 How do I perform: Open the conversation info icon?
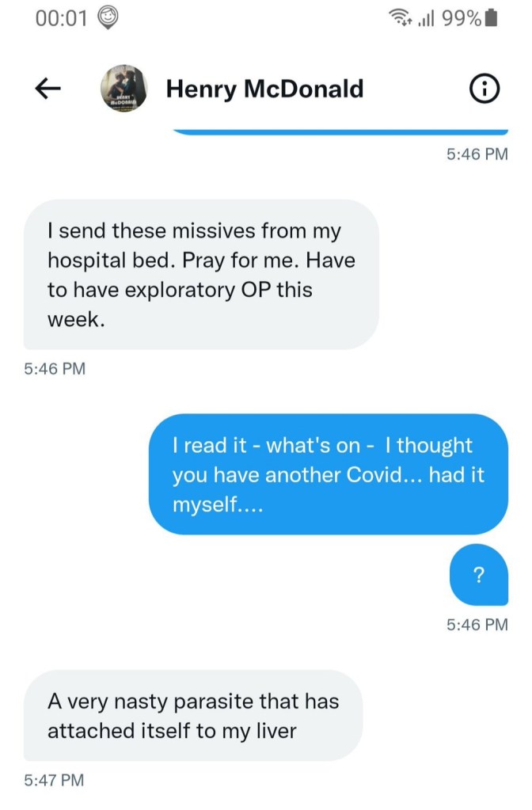[484, 90]
